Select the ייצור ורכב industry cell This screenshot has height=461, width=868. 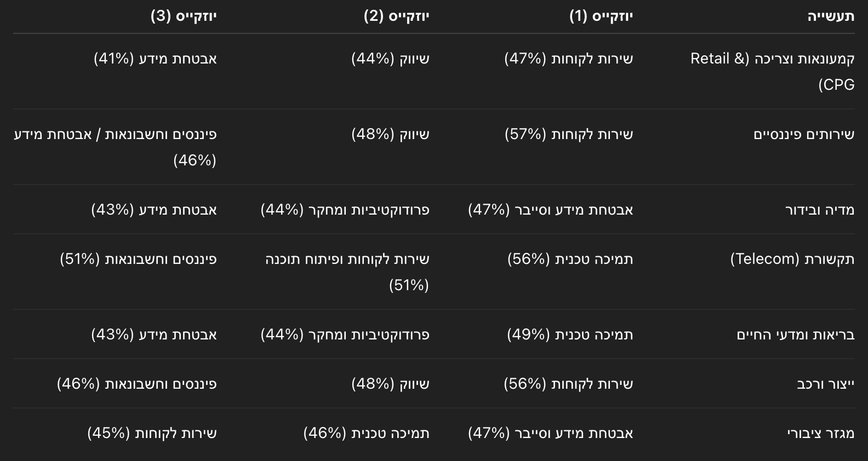tap(826, 384)
